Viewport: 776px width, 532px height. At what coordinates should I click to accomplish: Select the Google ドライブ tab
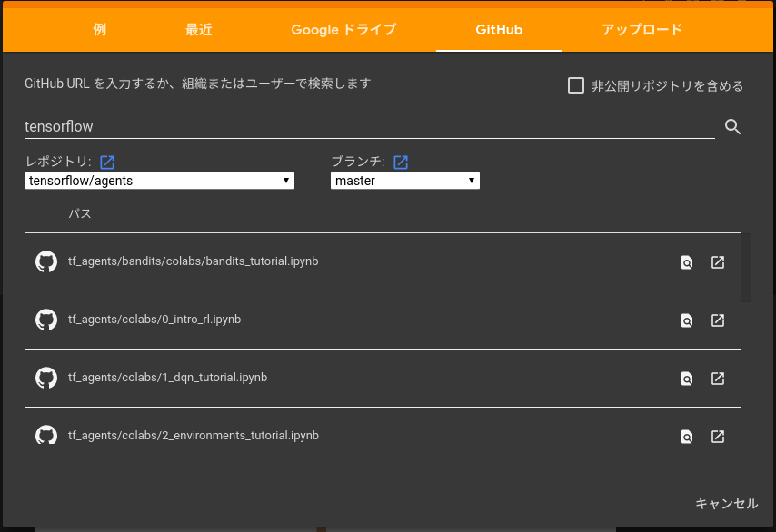343,30
